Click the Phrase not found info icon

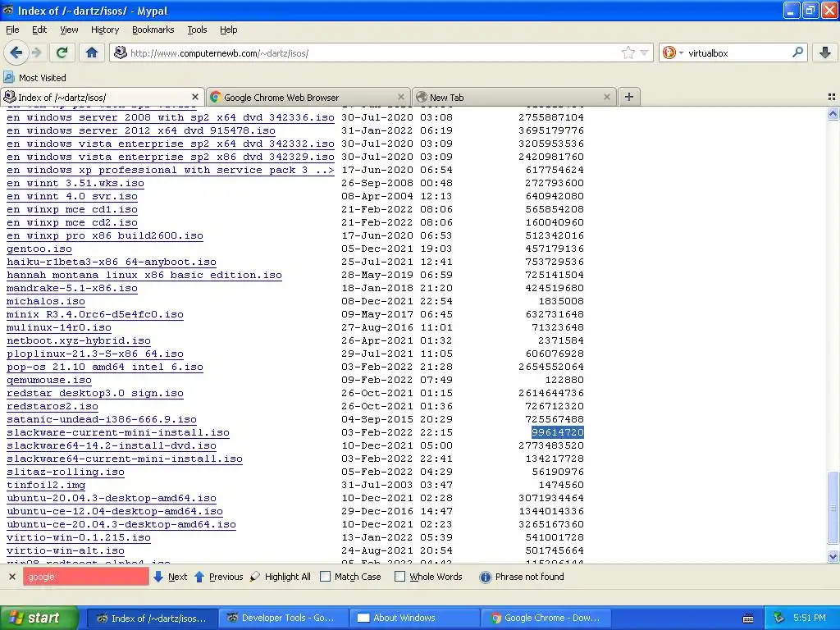[486, 577]
